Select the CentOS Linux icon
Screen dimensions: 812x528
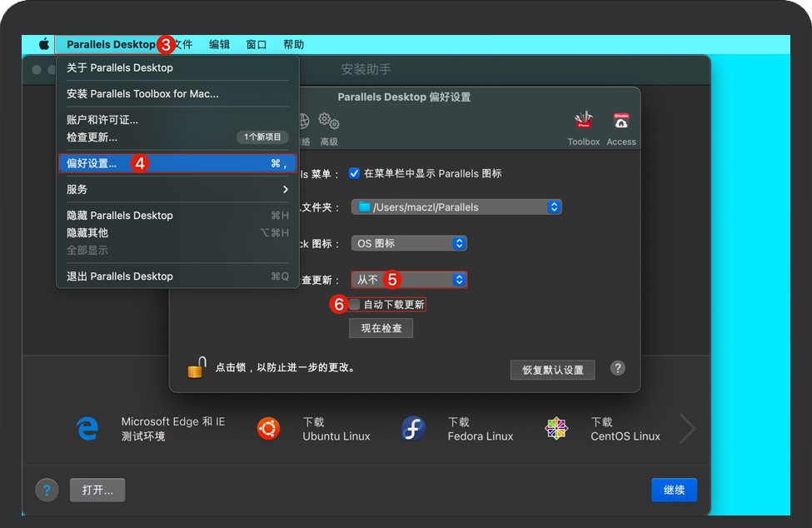coord(556,429)
